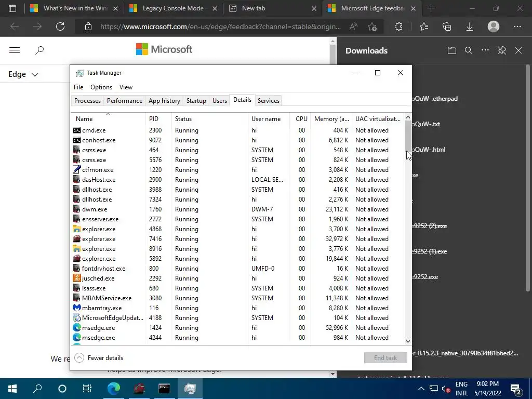The image size is (532, 399).
Task: Click the Edge address bar URL
Action: pos(220,26)
